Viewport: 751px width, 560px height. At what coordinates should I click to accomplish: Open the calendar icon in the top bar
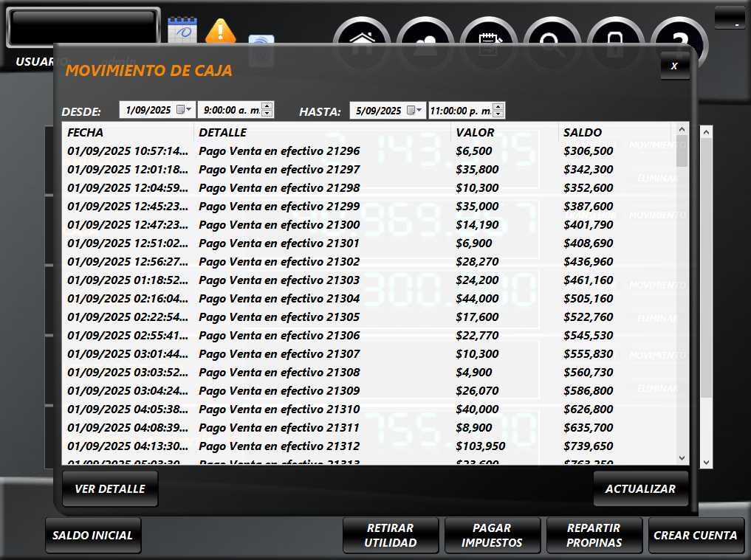click(x=181, y=31)
